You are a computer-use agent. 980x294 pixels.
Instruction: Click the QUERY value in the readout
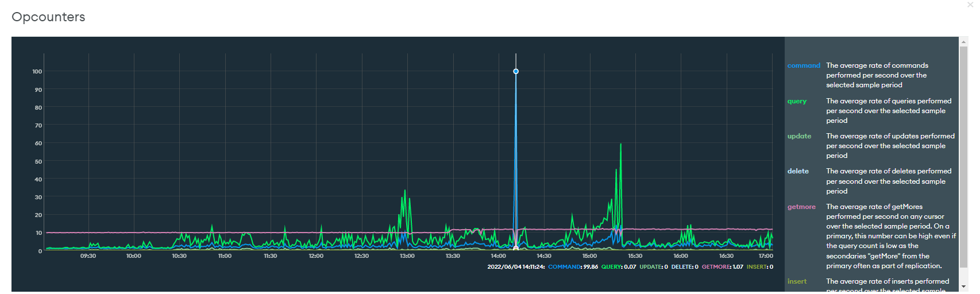pos(630,267)
